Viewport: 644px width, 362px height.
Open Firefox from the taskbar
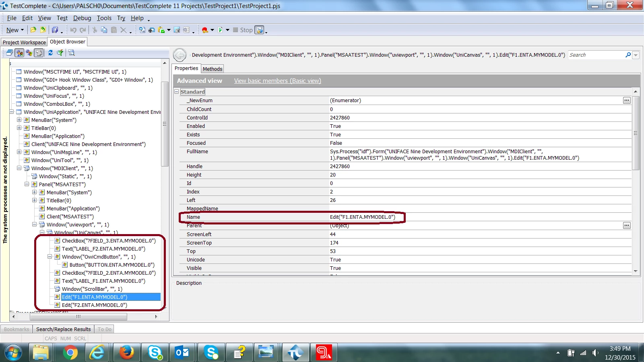pos(126,353)
